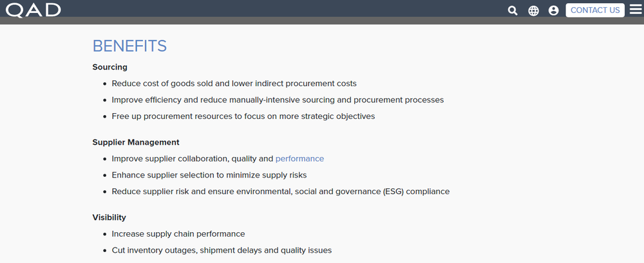Click the BENEFITS heading

tap(129, 46)
